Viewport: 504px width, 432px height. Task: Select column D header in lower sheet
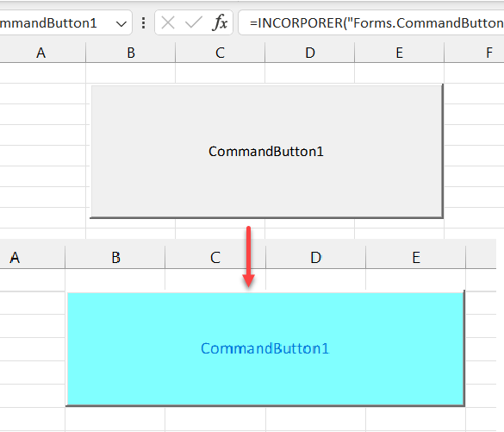pos(315,257)
